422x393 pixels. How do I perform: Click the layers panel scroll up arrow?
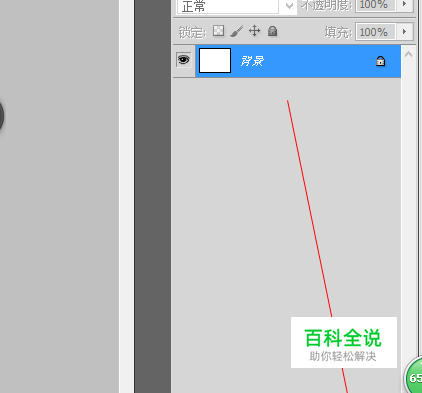408,54
